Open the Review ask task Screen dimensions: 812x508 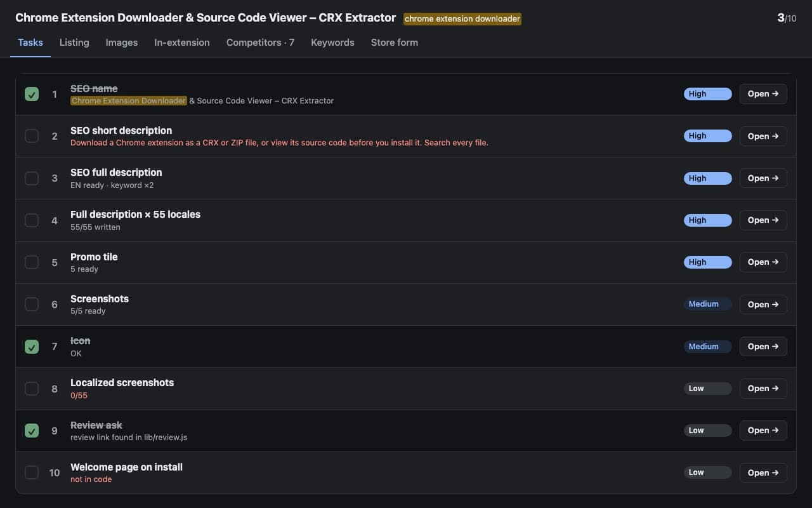point(763,431)
